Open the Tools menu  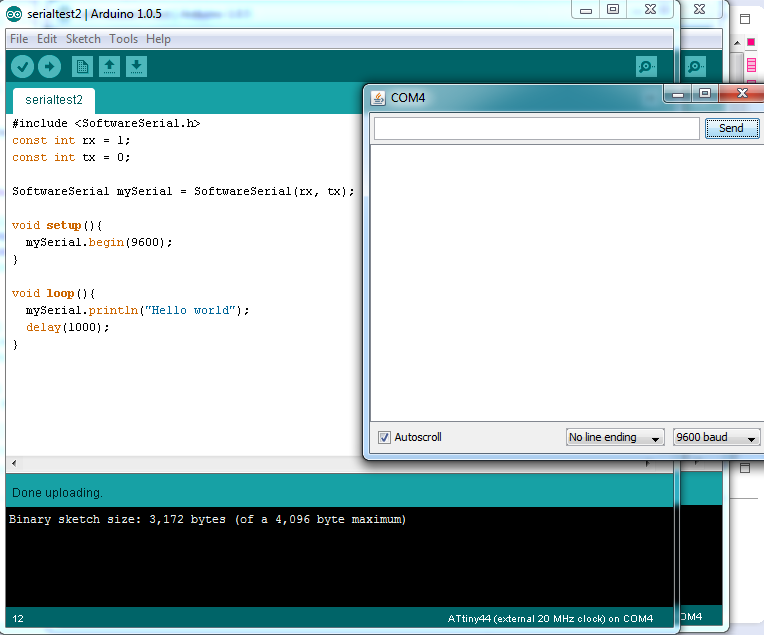[124, 39]
